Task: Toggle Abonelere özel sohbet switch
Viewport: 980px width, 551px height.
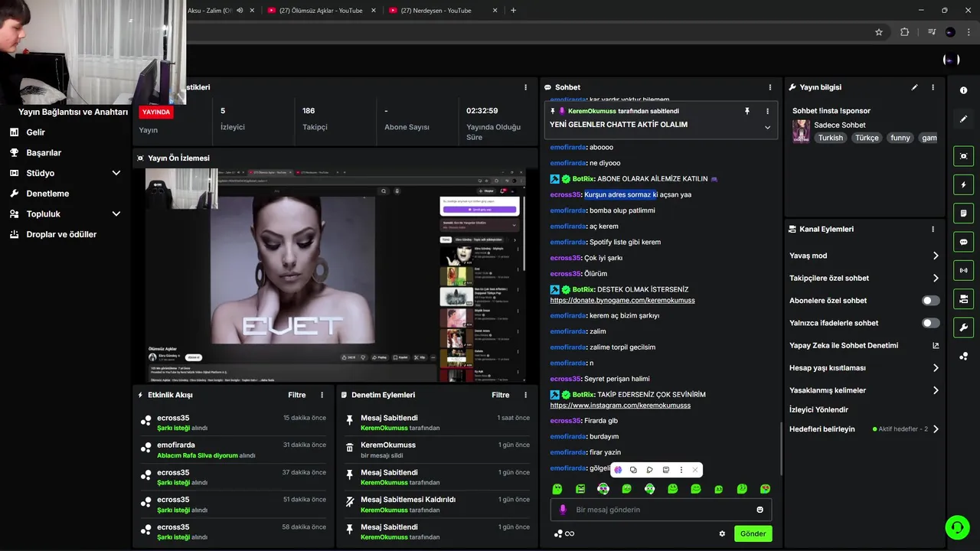Action: [x=930, y=301]
